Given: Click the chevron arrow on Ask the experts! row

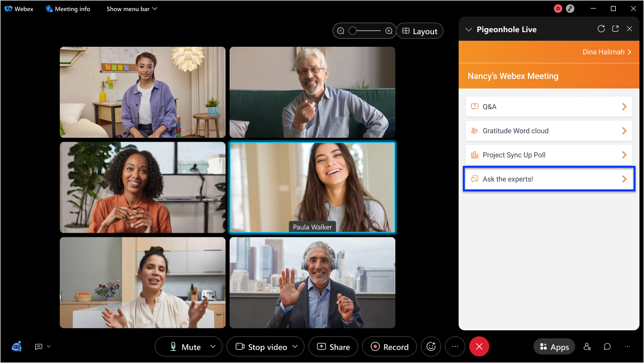Looking at the screenshot, I should [x=624, y=179].
